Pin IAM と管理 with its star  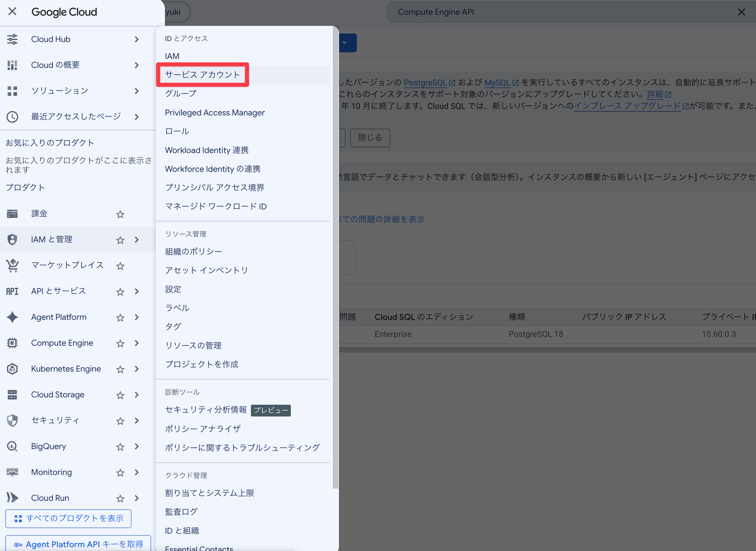pyautogui.click(x=120, y=240)
